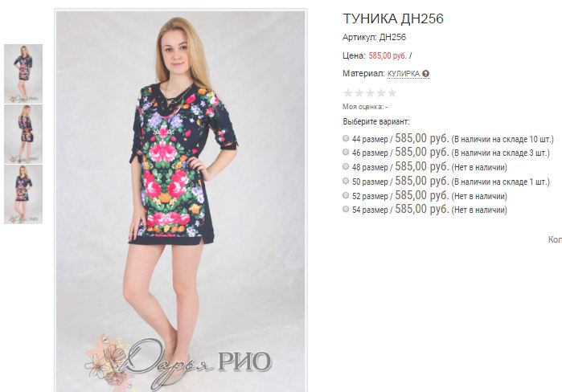The image size is (562, 392).
Task: Click the red 585,00 руб. price
Action: [x=388, y=56]
